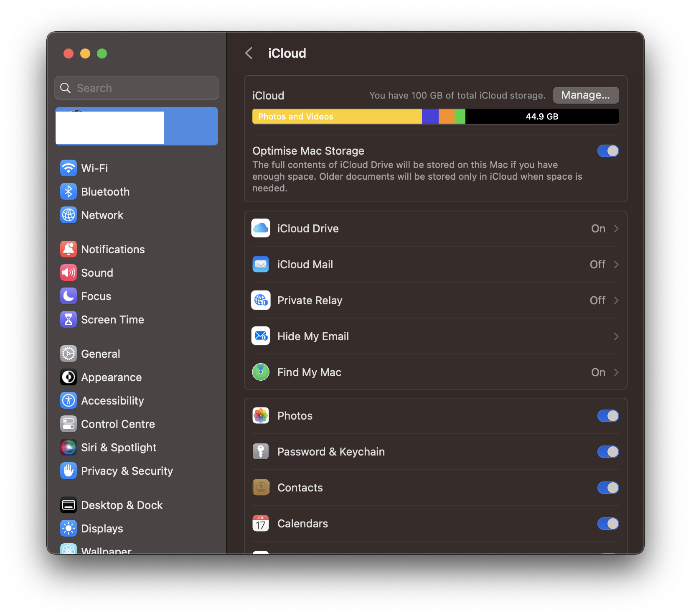The image size is (691, 616).
Task: Click the Accessibility icon
Action: pyautogui.click(x=69, y=400)
